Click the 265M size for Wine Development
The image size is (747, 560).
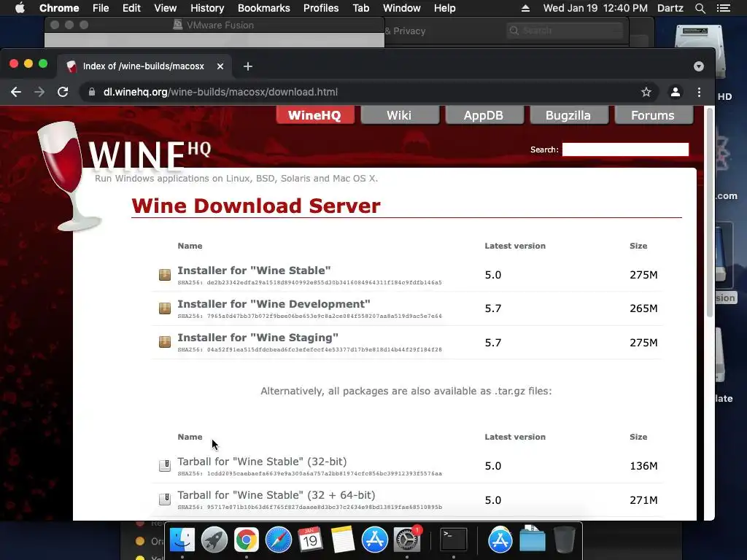643,308
